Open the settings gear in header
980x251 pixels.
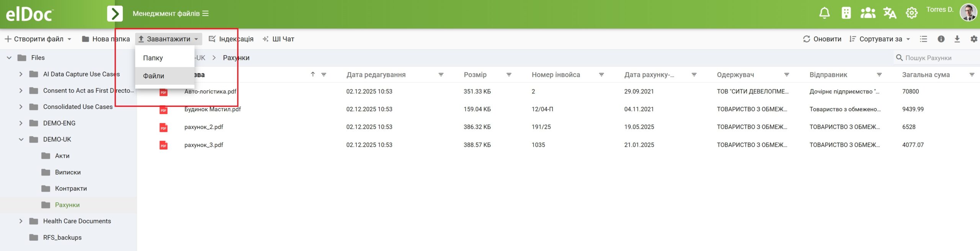tap(911, 13)
